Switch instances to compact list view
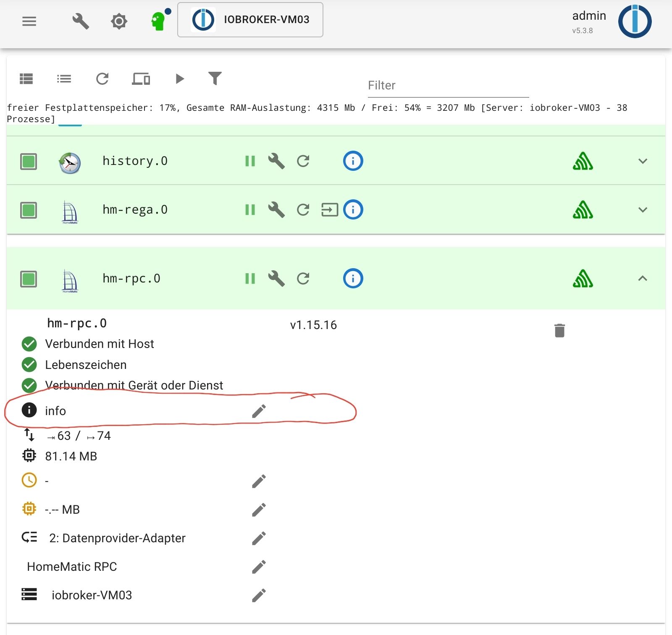The height and width of the screenshot is (635, 672). tap(64, 78)
